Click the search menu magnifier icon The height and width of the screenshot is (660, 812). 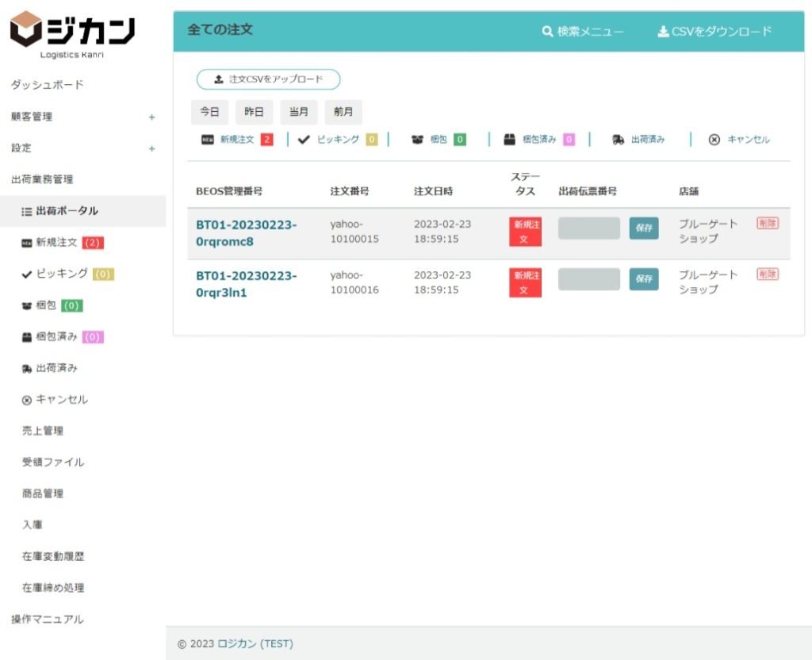(547, 32)
